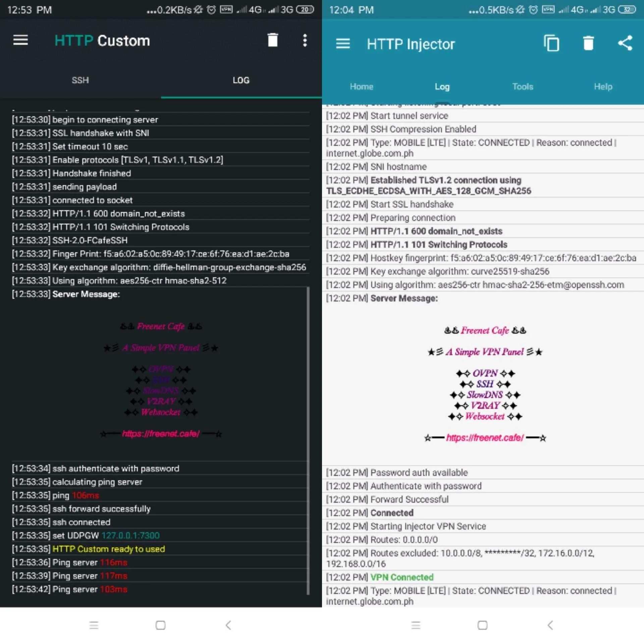The height and width of the screenshot is (644, 644).
Task: Tap freenet.cafe link in HTTP Injector log
Action: pos(485,438)
